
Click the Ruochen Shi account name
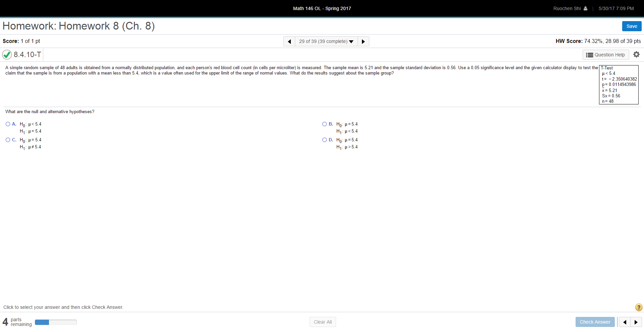[x=567, y=8]
